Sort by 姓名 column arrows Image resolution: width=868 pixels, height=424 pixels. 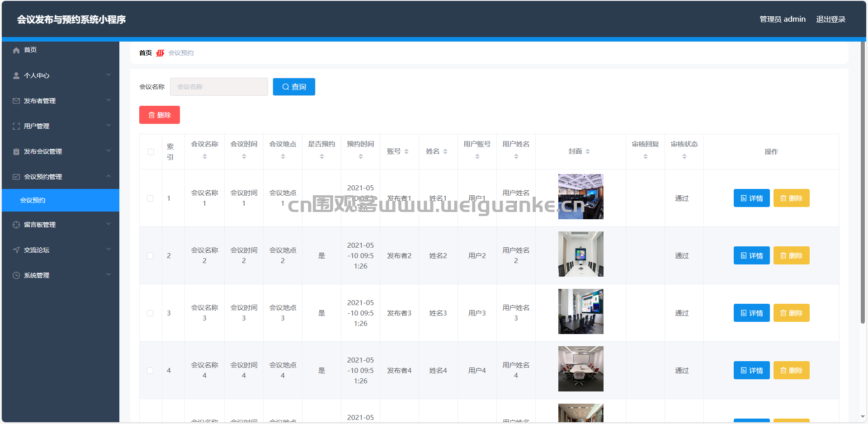445,151
